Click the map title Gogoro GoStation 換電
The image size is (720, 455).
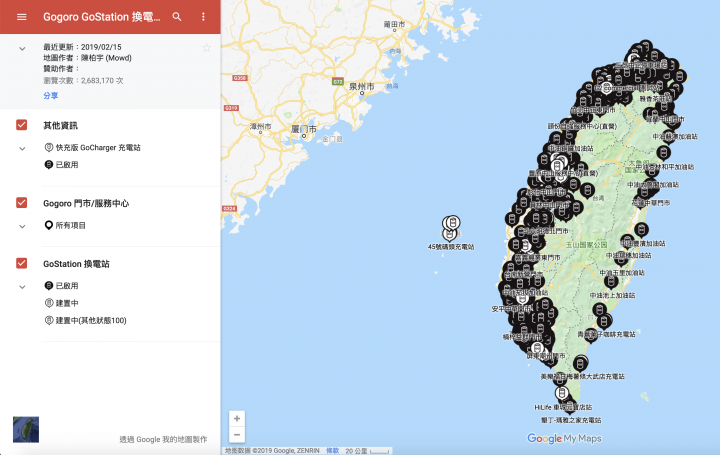tap(102, 17)
